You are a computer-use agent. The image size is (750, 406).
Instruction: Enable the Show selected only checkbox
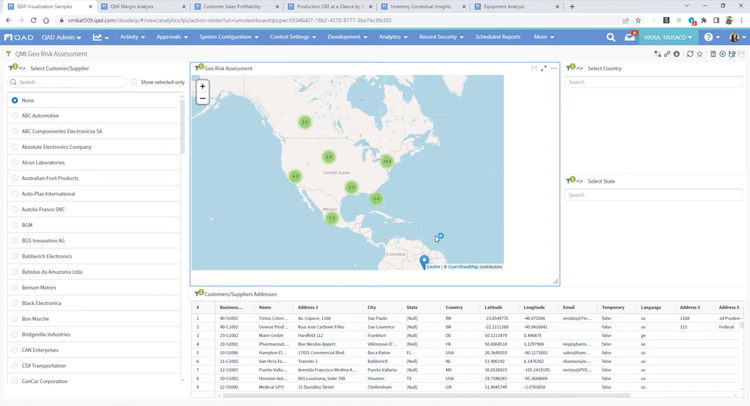pos(133,82)
